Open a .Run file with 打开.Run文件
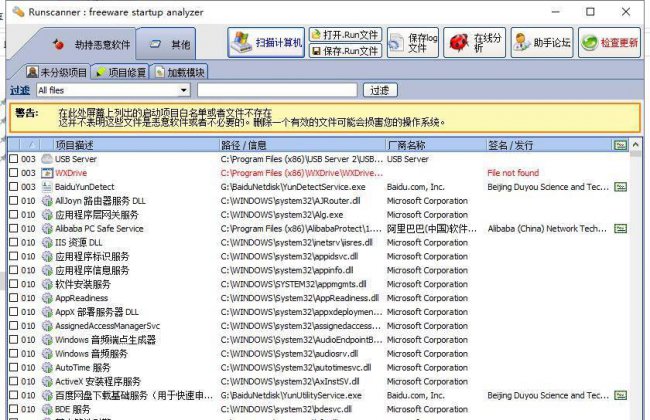 click(x=345, y=34)
